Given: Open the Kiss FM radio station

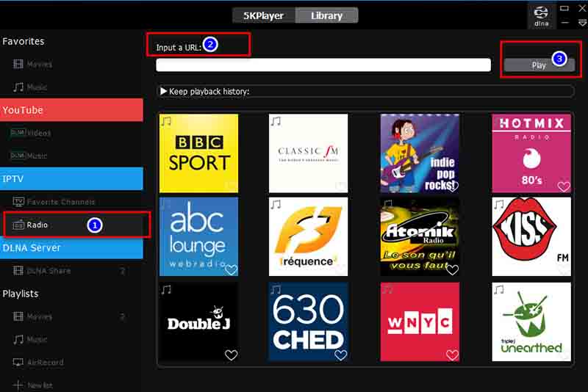Looking at the screenshot, I should point(531,236).
